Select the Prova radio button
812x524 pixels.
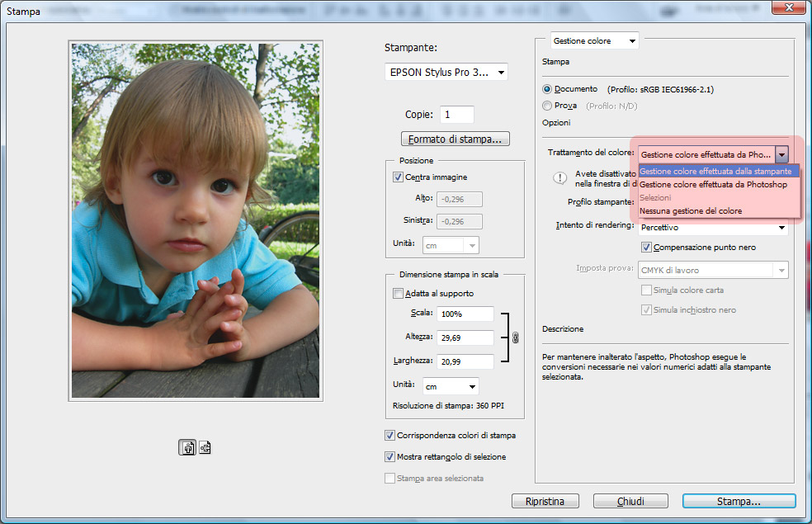pos(547,106)
